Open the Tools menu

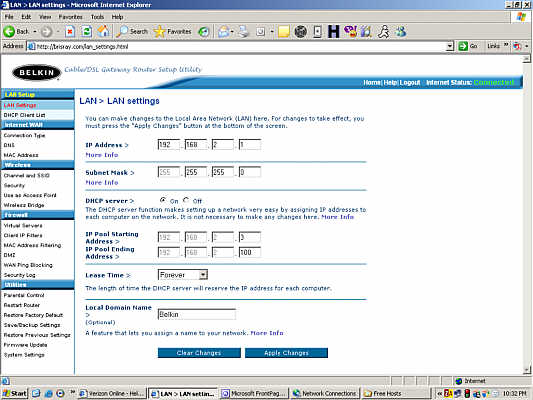[97, 17]
